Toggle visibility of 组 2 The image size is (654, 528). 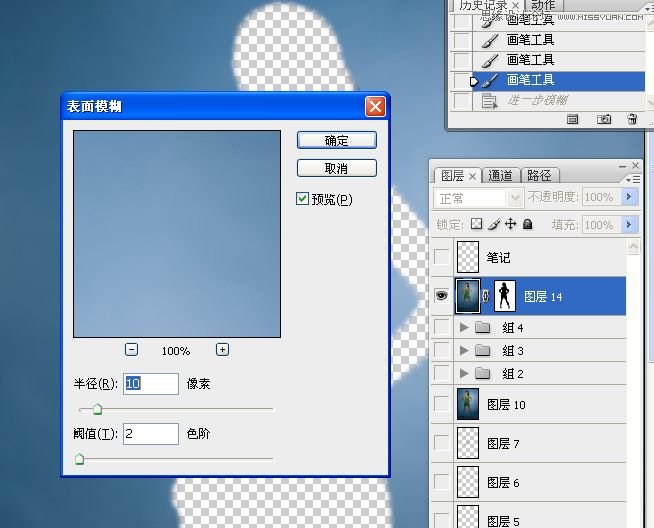coord(442,373)
